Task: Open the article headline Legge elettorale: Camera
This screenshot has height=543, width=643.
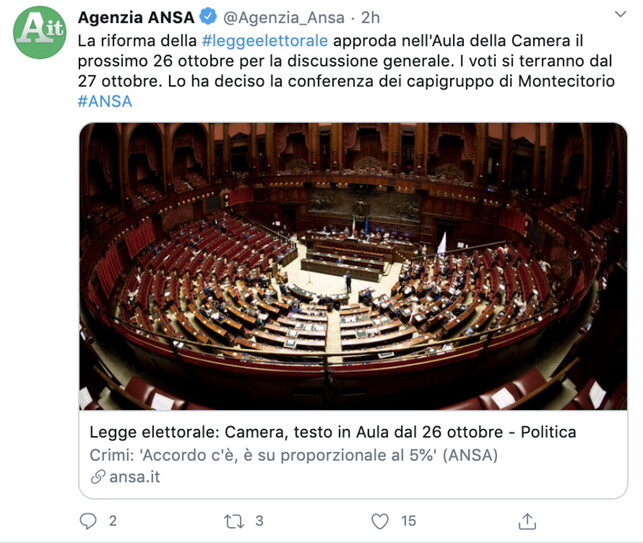Action: [x=333, y=432]
